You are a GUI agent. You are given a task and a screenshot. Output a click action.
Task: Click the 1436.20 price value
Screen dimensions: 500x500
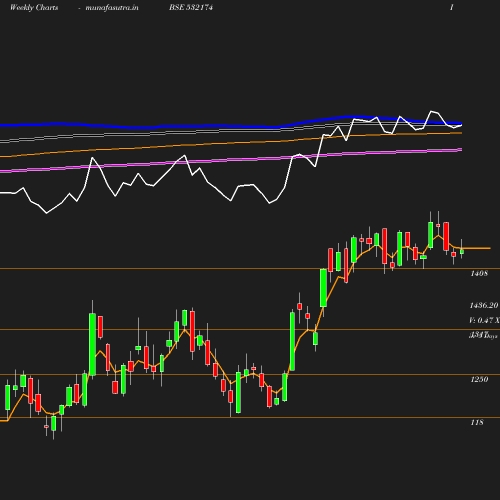(484, 305)
